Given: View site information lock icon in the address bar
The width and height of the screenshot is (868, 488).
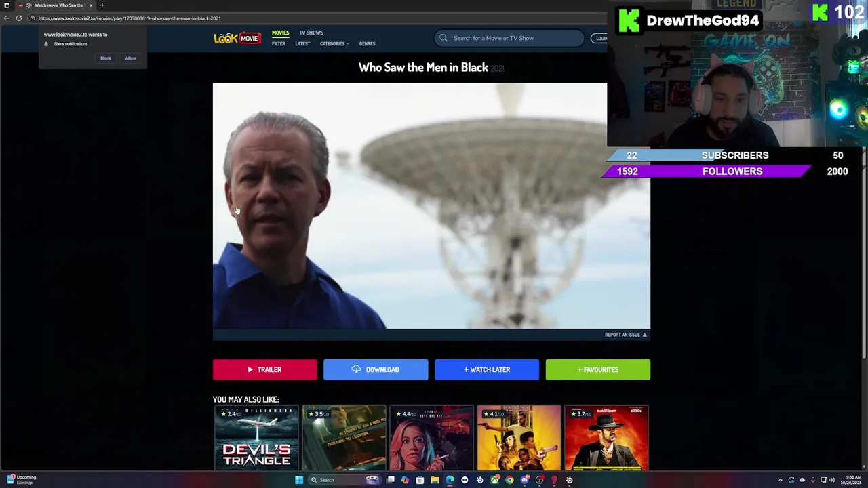Looking at the screenshot, I should [32, 18].
